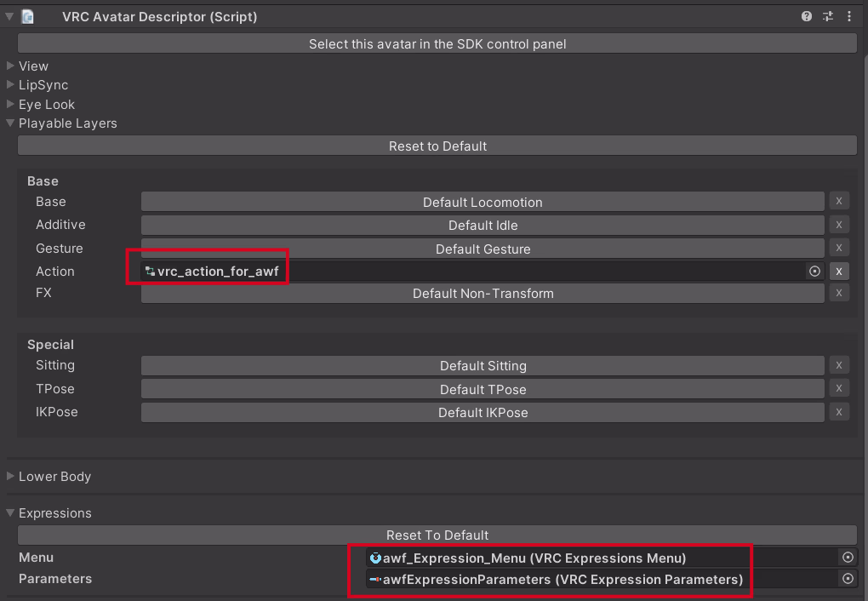Click the Sitting layer label
Image resolution: width=868 pixels, height=601 pixels.
pyautogui.click(x=54, y=365)
